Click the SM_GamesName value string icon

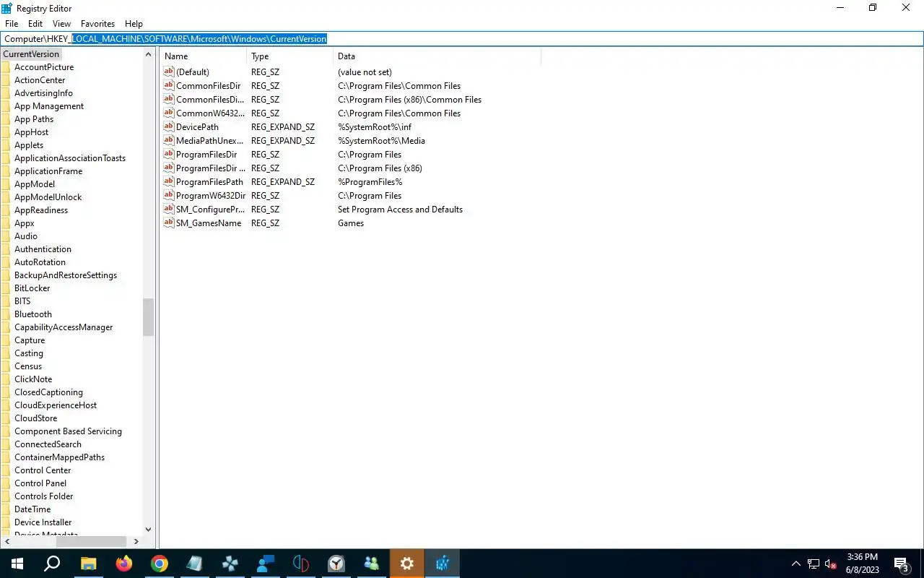pyautogui.click(x=169, y=223)
